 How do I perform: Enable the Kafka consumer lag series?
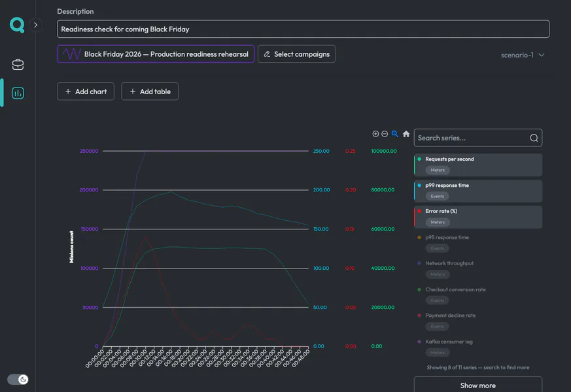pos(478,347)
